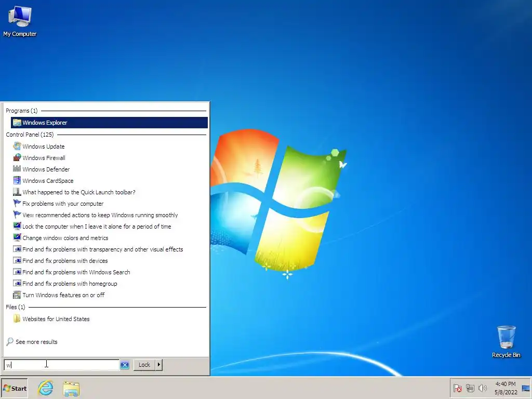Click troubleshooter icon for devices problems entry
Viewport: 532px width, 399px height.
pos(17,261)
